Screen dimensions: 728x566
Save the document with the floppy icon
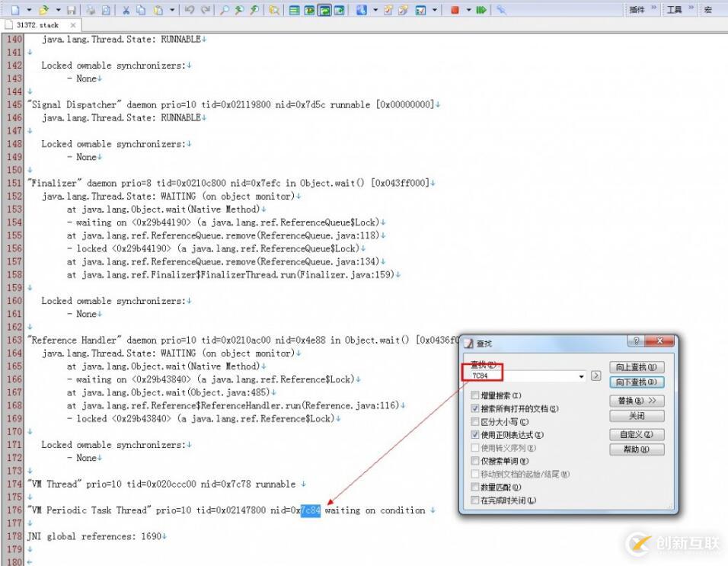pyautogui.click(x=72, y=10)
